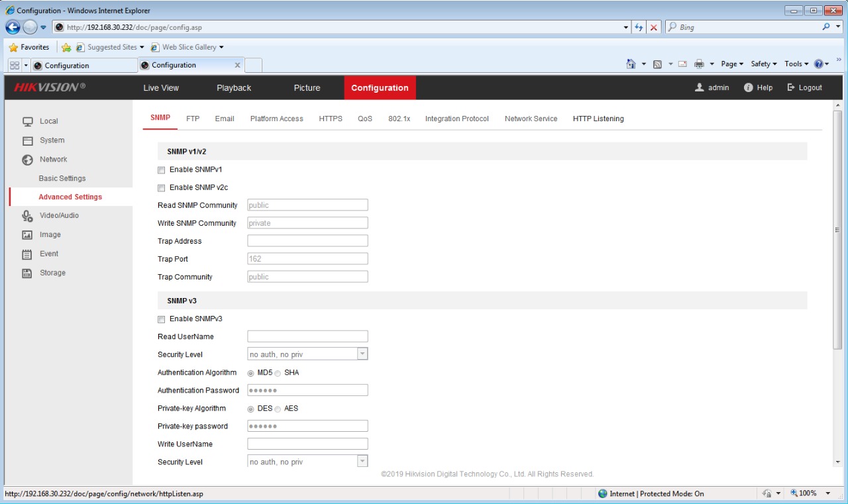
Task: Check the Enable SNMPv3 option
Action: click(x=162, y=319)
